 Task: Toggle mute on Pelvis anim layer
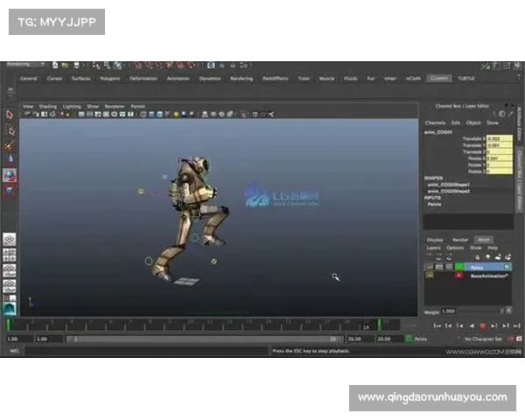(450, 267)
